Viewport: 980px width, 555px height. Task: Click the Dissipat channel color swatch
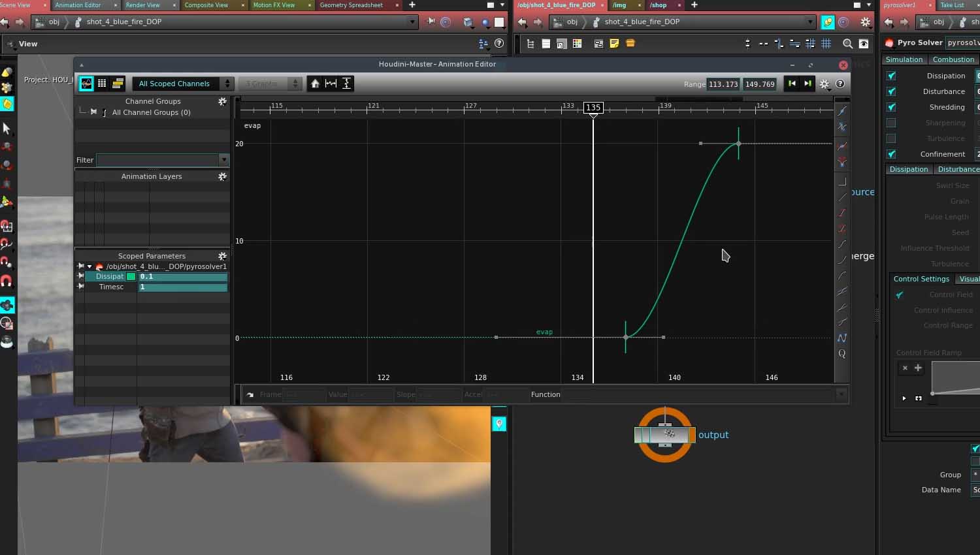point(131,277)
